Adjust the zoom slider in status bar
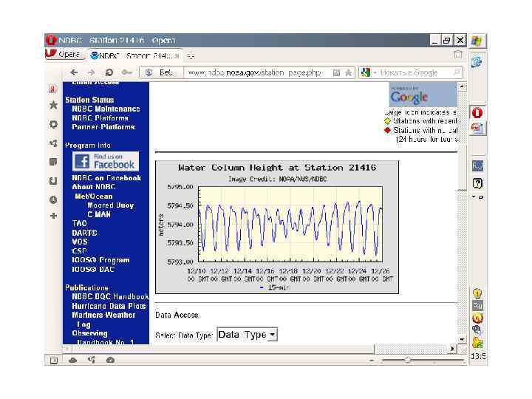Image resolution: width=532 pixels, height=399 pixels. pyautogui.click(x=407, y=361)
